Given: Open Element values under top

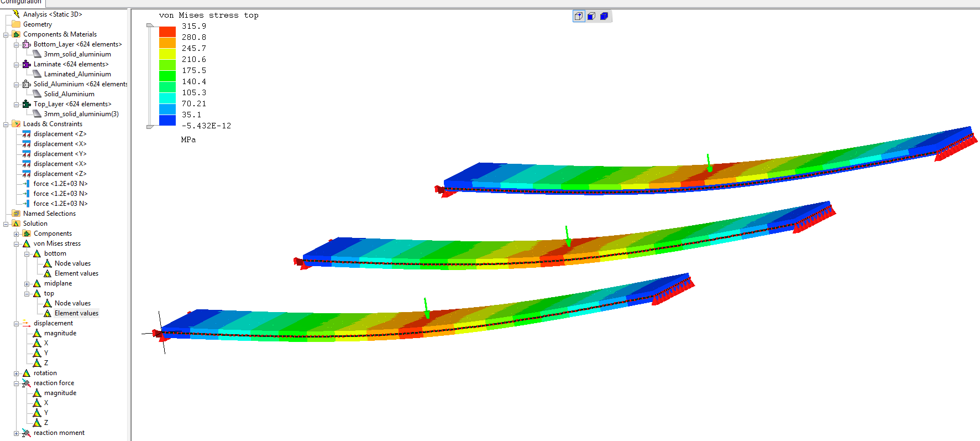Looking at the screenshot, I should click(x=76, y=313).
